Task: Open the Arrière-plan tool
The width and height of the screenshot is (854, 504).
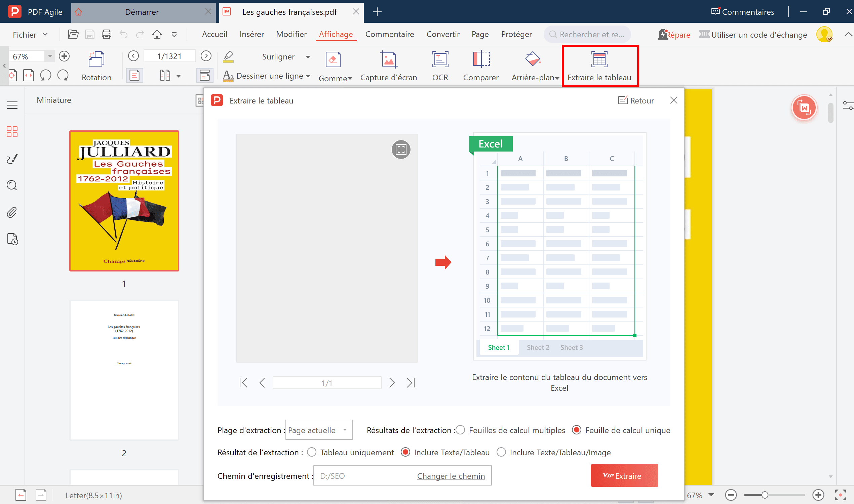Action: [x=535, y=66]
